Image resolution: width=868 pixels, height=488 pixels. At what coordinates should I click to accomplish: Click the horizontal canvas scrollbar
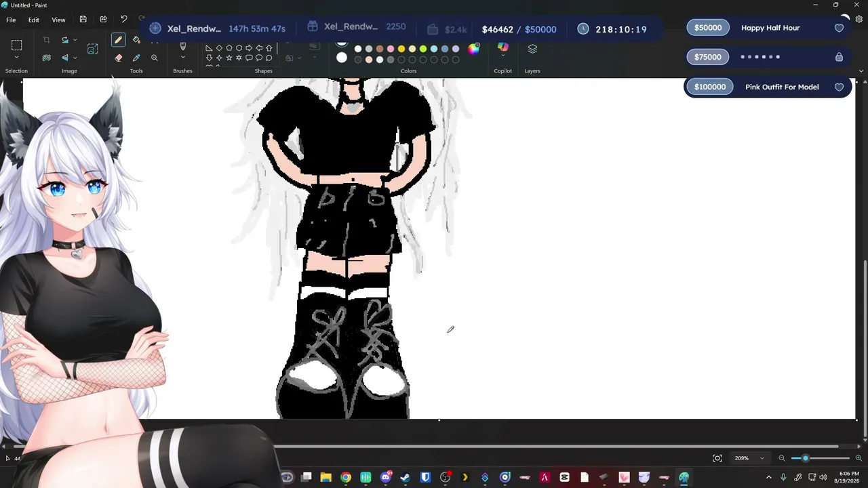(x=426, y=447)
